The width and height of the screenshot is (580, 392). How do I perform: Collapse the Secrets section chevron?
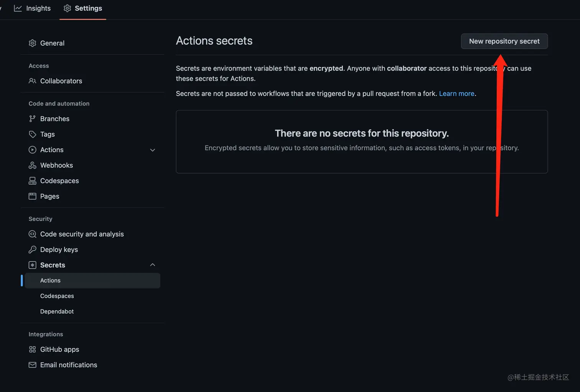(x=153, y=265)
